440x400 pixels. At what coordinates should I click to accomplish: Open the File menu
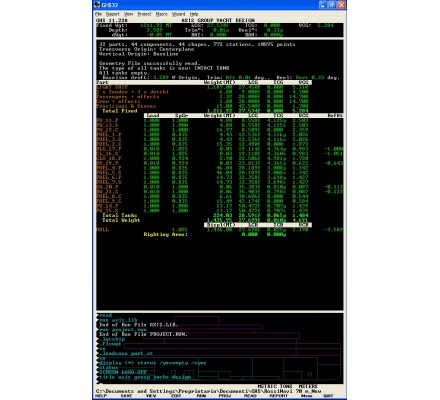[98, 14]
